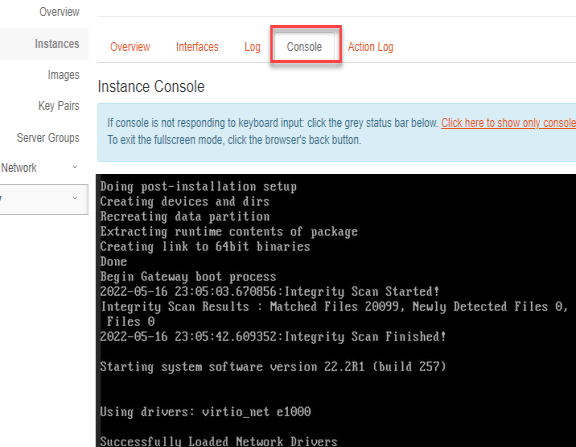Click 'Recreating data partition' console line
The width and height of the screenshot is (576, 447).
click(185, 216)
